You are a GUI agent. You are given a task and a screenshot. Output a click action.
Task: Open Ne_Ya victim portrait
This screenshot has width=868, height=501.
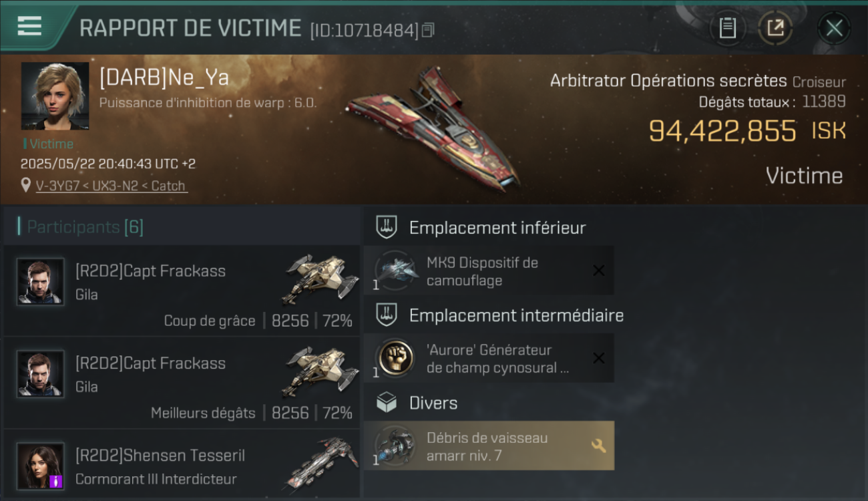pos(55,96)
